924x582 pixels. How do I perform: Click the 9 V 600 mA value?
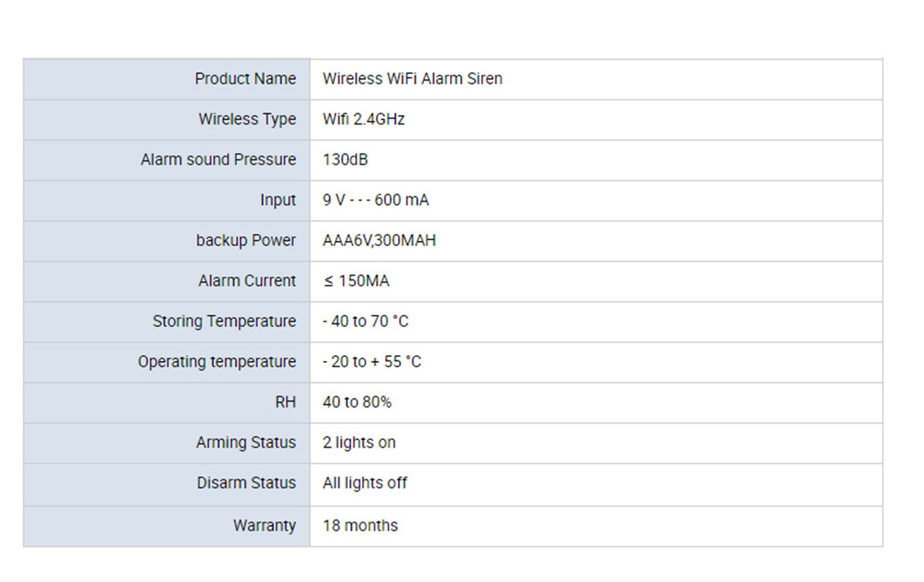[375, 200]
